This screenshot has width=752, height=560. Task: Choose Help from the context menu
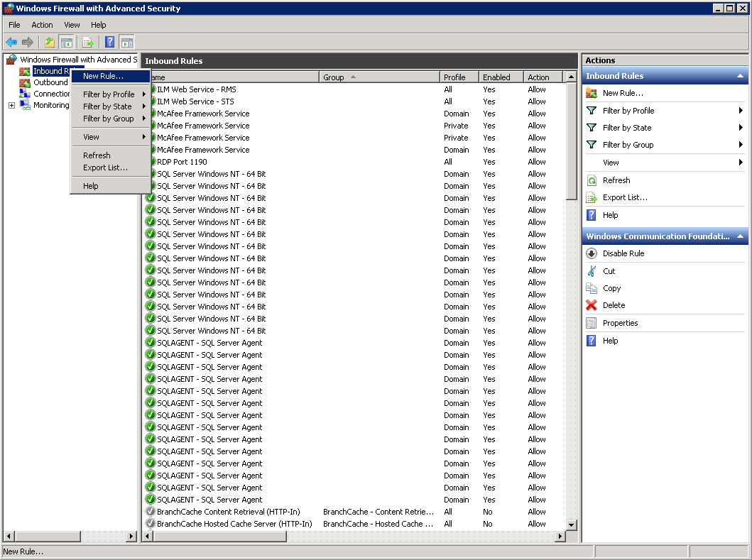tap(111, 186)
